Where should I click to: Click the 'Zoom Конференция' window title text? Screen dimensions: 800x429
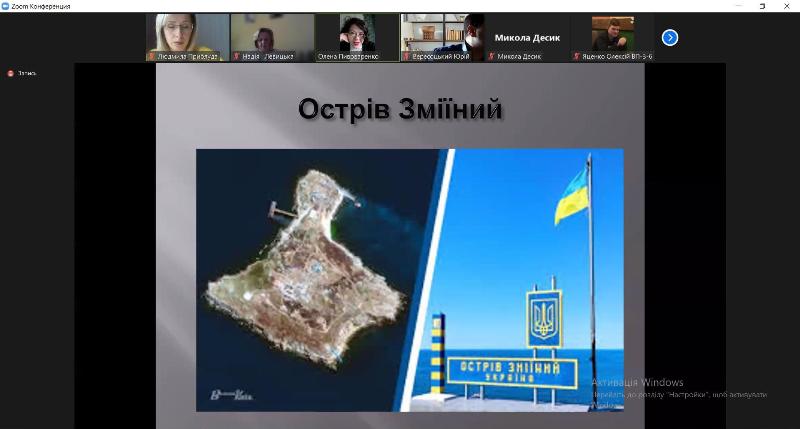point(41,7)
